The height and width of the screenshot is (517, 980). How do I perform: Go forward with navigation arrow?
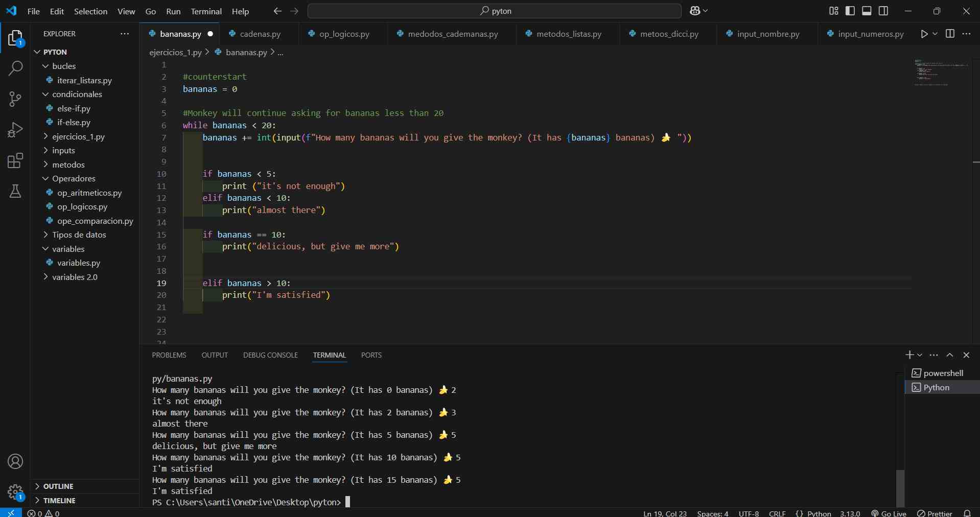pos(294,11)
